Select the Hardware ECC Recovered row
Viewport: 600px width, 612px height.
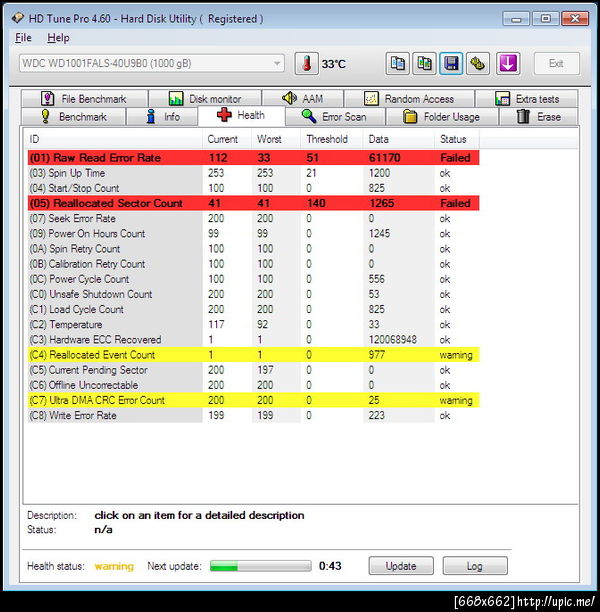tap(253, 340)
